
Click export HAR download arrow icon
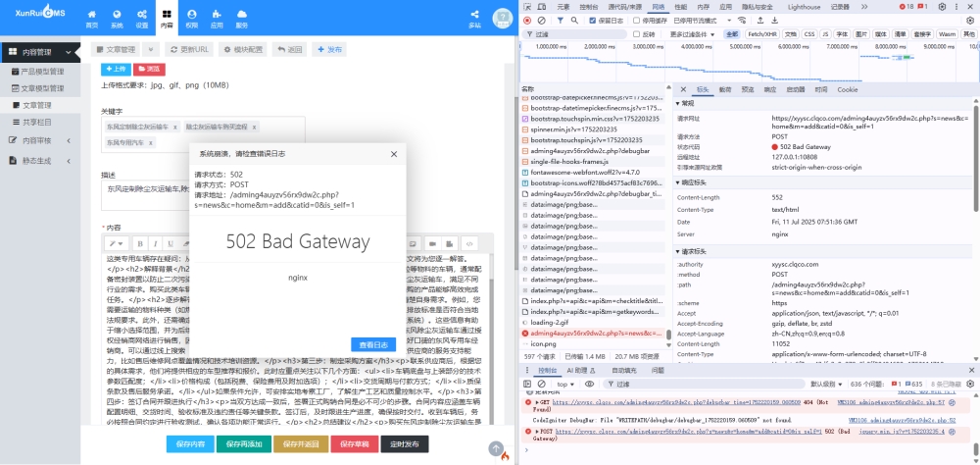pos(774,20)
